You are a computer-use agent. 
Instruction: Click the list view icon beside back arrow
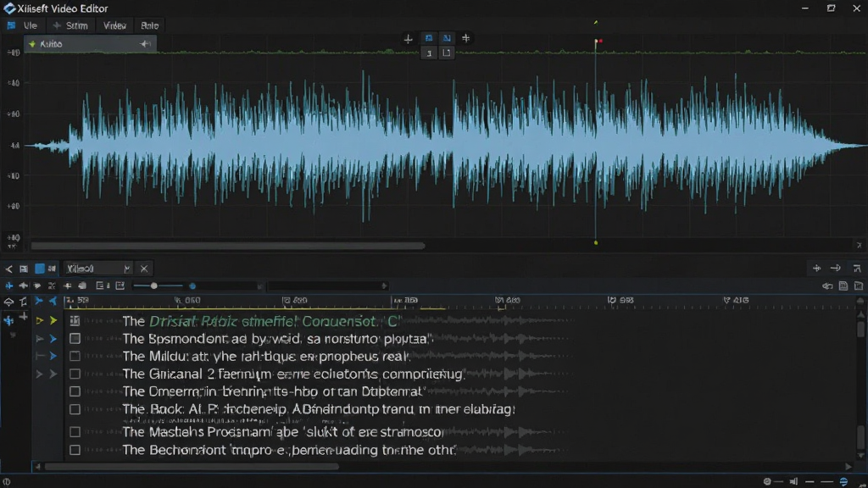click(x=24, y=269)
